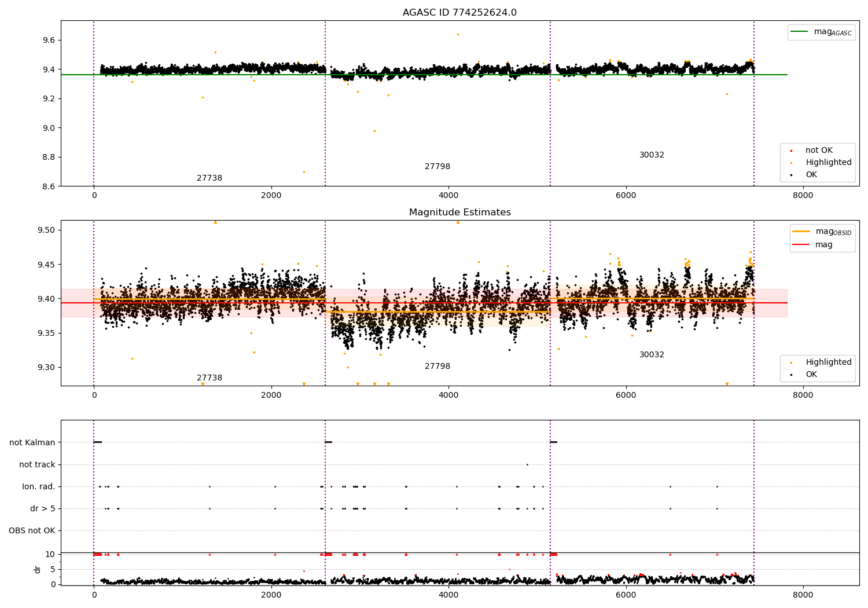Click the 4000 x-tick under Magnitude Estimates plot
Image resolution: width=868 pixels, height=608 pixels.
pyautogui.click(x=448, y=395)
